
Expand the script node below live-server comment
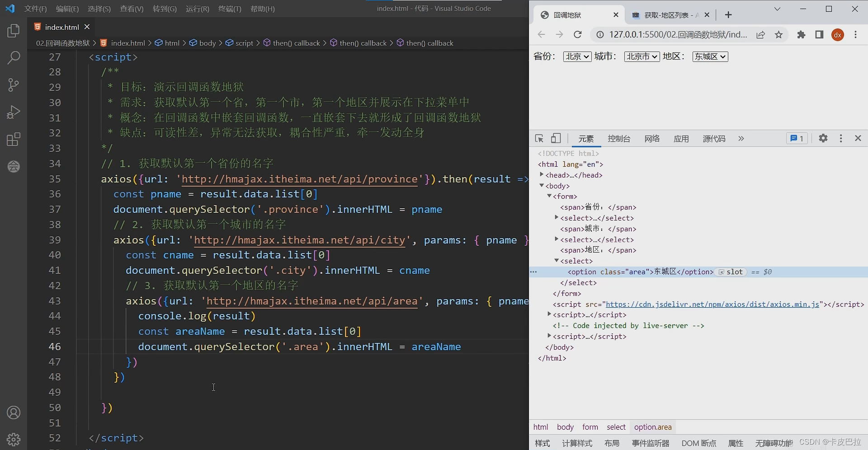[549, 336]
